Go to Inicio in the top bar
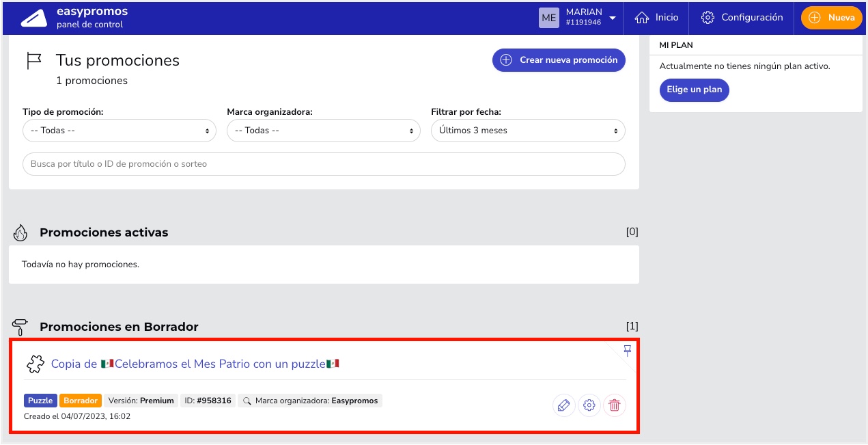The width and height of the screenshot is (868, 445). tap(656, 18)
